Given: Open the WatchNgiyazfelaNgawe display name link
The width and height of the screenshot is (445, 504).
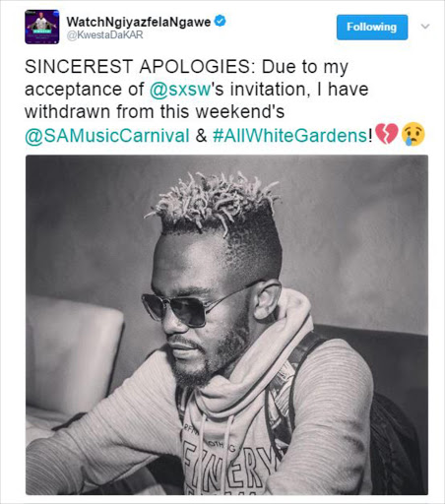Looking at the screenshot, I should pyautogui.click(x=139, y=22).
